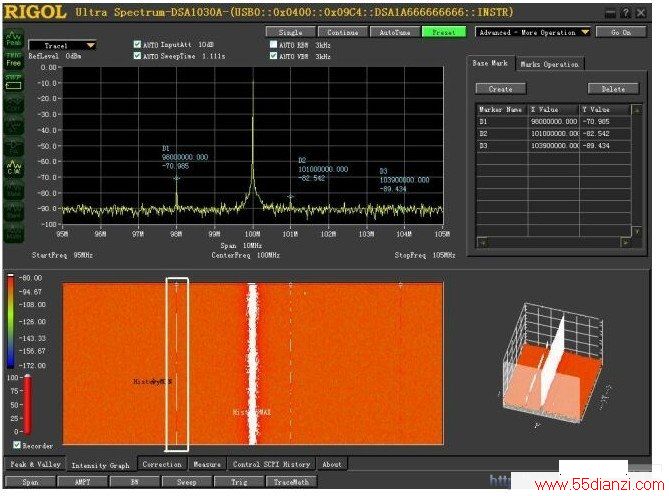Open the Trace1 dropdown
Screen dimensions: 669x496
[62, 46]
